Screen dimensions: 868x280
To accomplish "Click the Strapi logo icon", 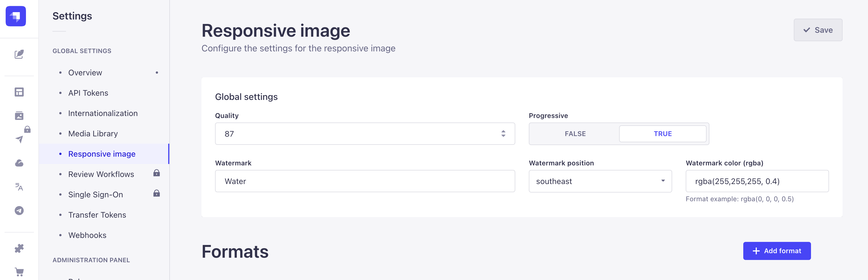I will point(16,16).
